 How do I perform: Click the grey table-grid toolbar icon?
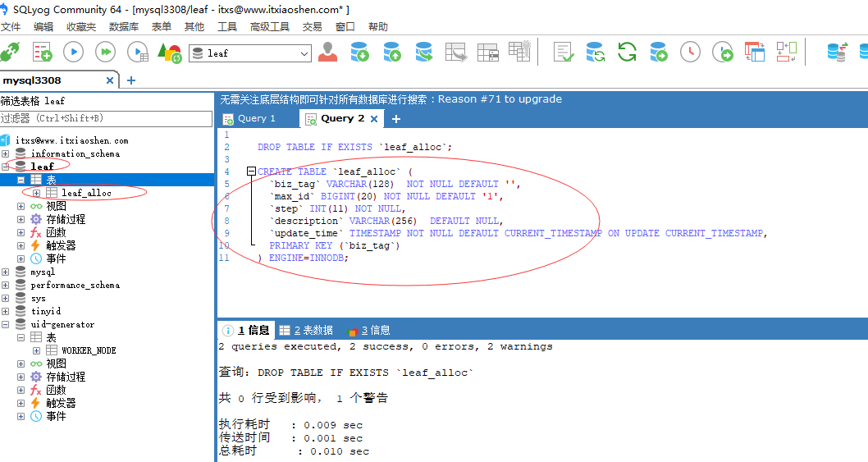[487, 53]
